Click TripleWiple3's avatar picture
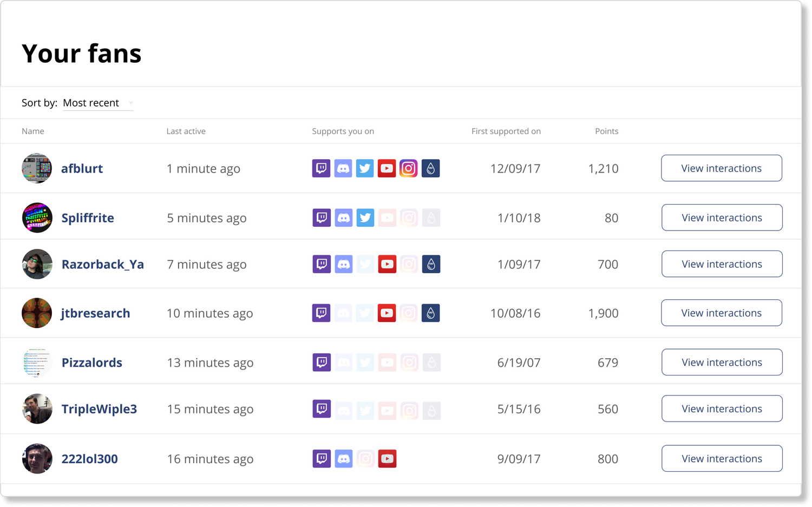Image resolution: width=812 pixels, height=507 pixels. tap(37, 409)
